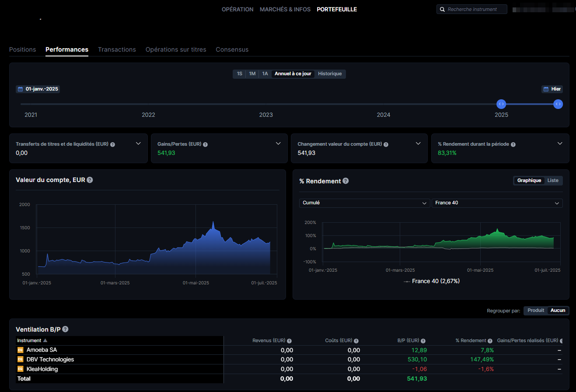Expand the % Rendement durant la période card
Screen dimensions: 576x392
coord(560,143)
